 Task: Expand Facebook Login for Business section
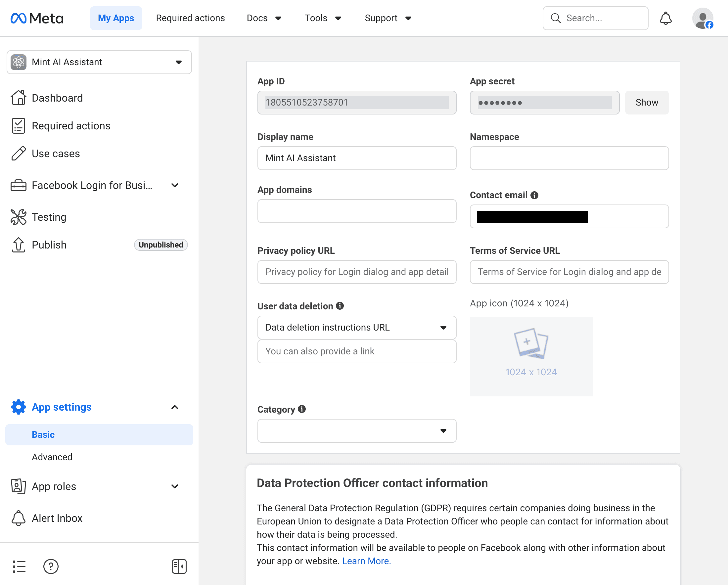tap(175, 185)
